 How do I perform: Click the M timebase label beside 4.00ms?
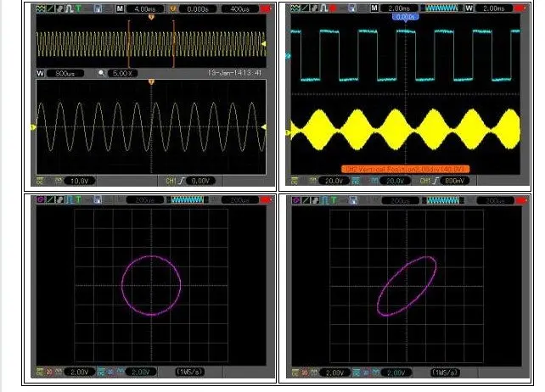point(120,8)
